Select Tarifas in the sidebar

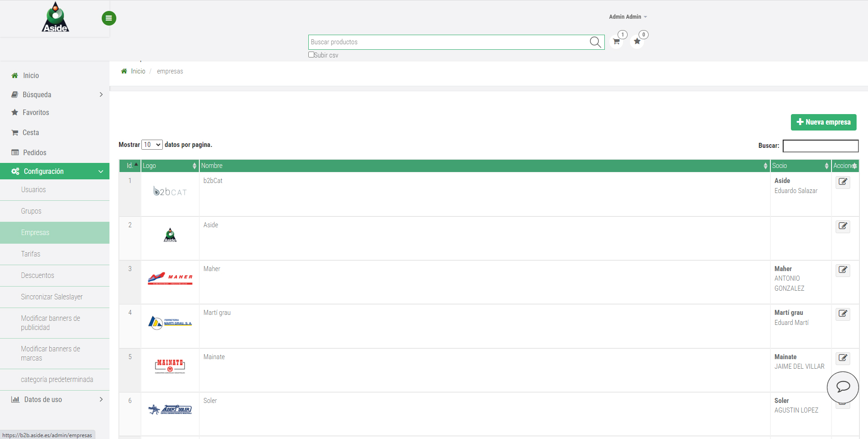point(31,254)
